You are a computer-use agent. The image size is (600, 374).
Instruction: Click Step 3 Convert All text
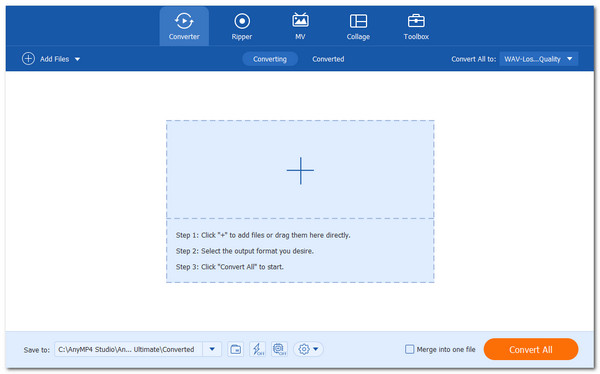pos(230,267)
